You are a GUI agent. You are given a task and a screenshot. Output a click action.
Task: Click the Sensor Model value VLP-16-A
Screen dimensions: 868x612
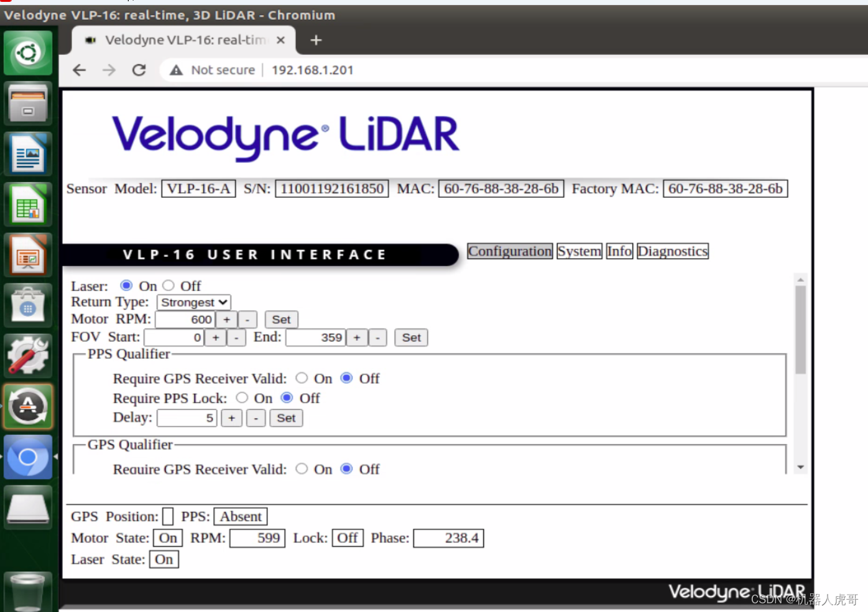click(x=198, y=188)
